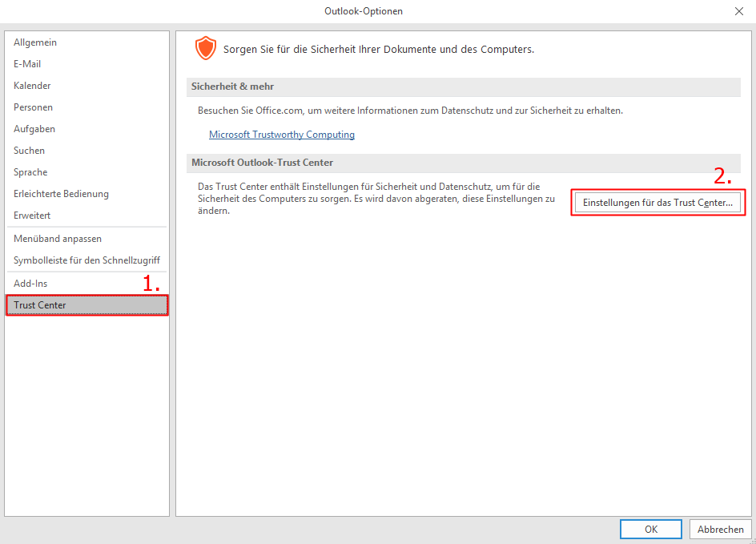Confirm the dialog with OK
The height and width of the screenshot is (544, 756).
pos(650,530)
